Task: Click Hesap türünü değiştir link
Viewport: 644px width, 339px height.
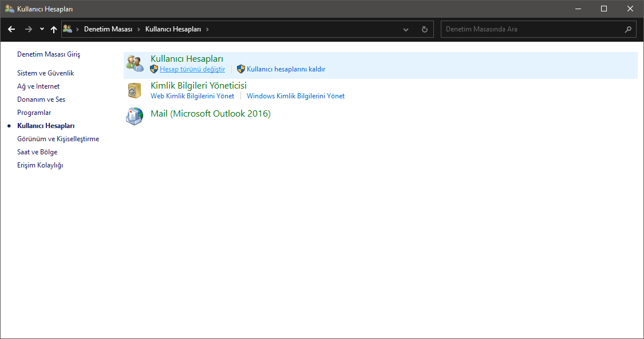Action: (192, 69)
